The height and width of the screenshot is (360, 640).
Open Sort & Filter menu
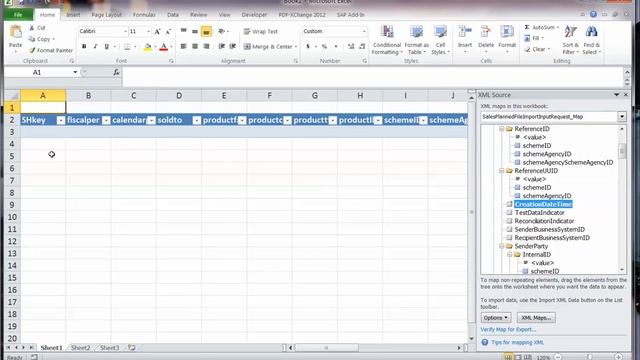[570, 40]
